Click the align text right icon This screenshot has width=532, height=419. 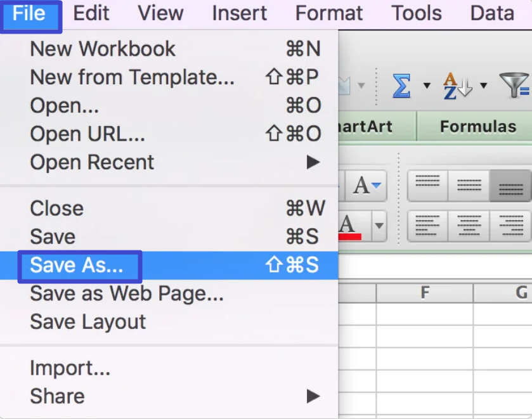pyautogui.click(x=510, y=226)
